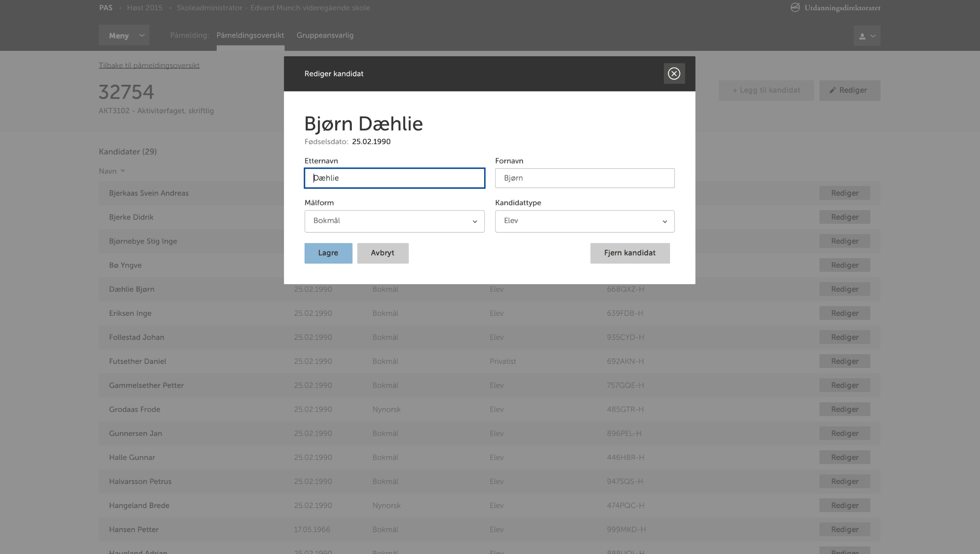
Task: Switch to Gruppeansvarlig tab
Action: click(325, 35)
